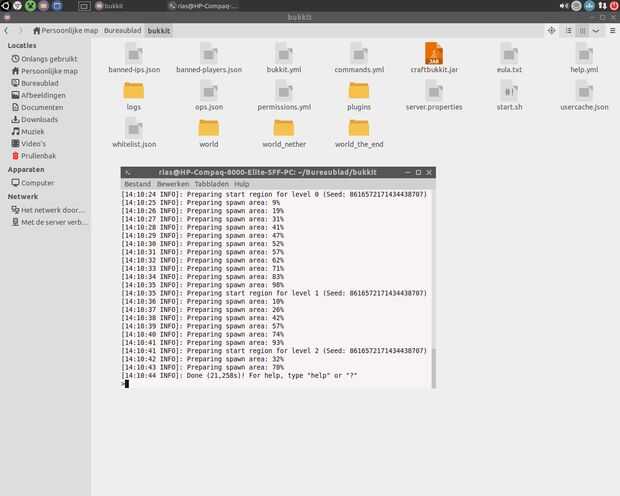620x496 pixels.
Task: Open Persoonlijke map in sidebar
Action: tap(44, 71)
